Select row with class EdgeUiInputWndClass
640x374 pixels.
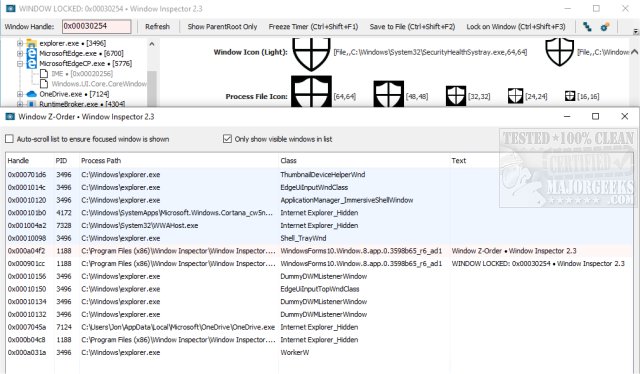tap(319, 187)
